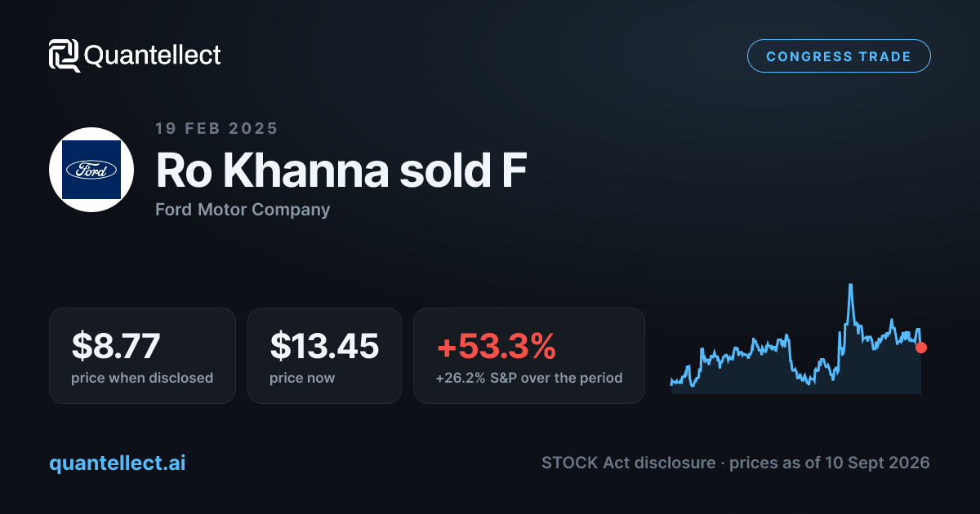The image size is (980, 514).
Task: Click the red endpoint dot on the chart
Action: pyautogui.click(x=921, y=348)
